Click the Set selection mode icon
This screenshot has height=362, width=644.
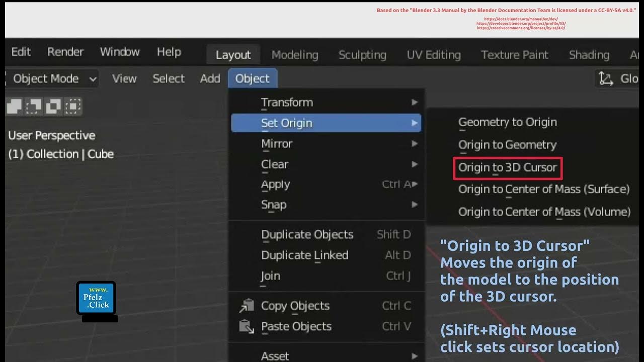(14, 106)
